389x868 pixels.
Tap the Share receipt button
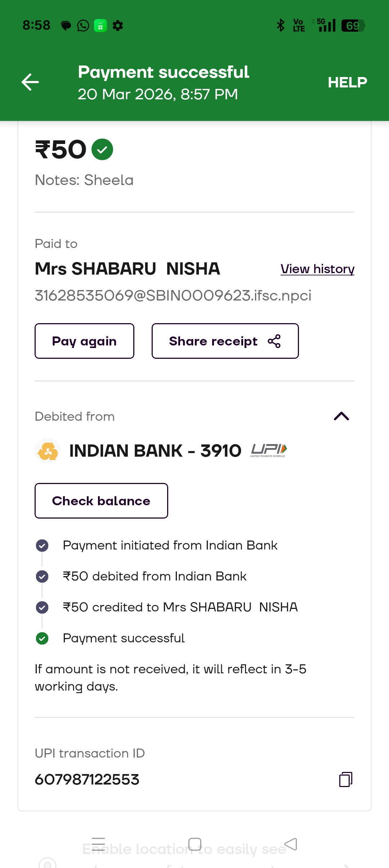click(x=214, y=341)
